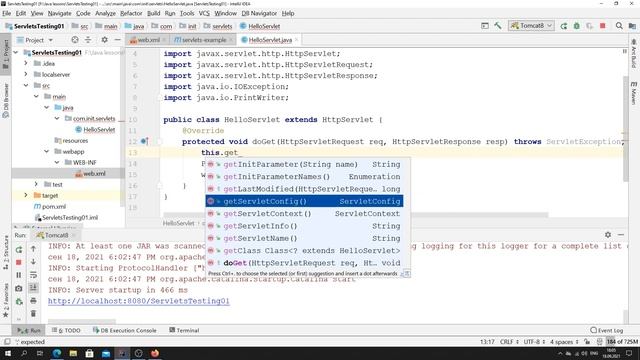Close the HelloServlet.java tab

297,40
